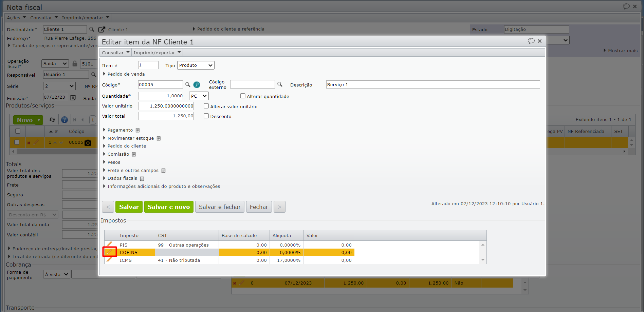Open comments in the Editar item dialog
This screenshot has height=312, width=644.
(531, 41)
